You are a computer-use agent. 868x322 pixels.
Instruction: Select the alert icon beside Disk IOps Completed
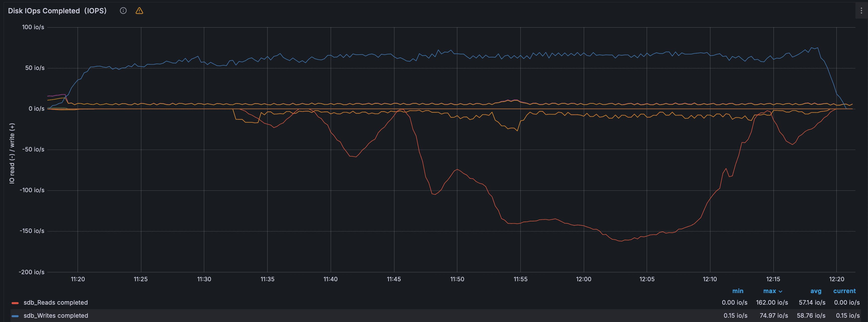click(139, 11)
